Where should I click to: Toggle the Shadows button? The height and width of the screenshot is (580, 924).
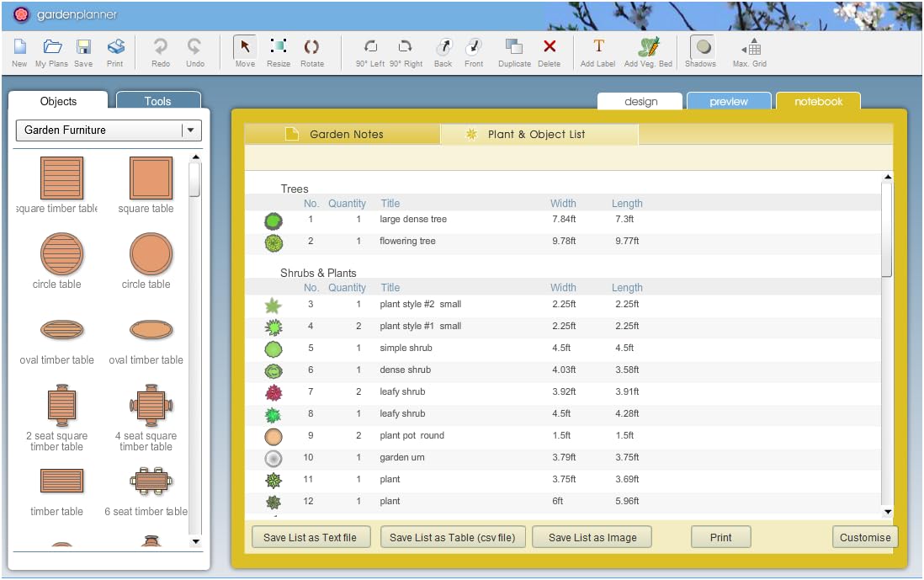700,47
